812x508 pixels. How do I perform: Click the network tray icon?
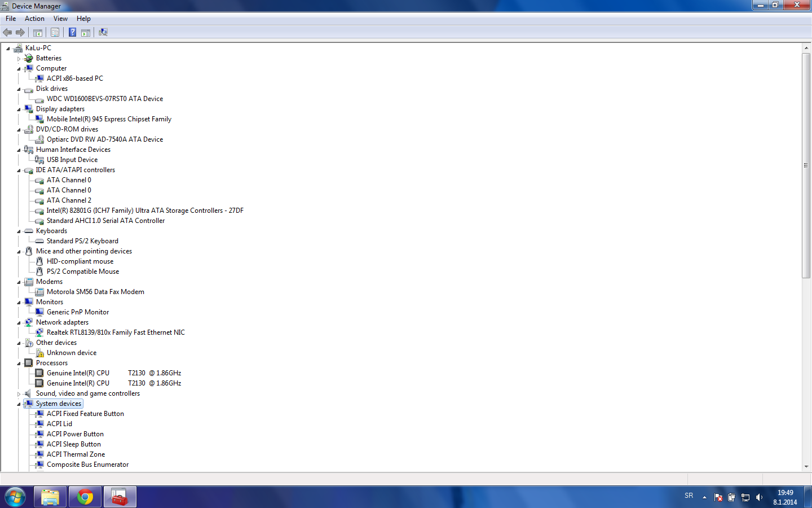(x=745, y=497)
